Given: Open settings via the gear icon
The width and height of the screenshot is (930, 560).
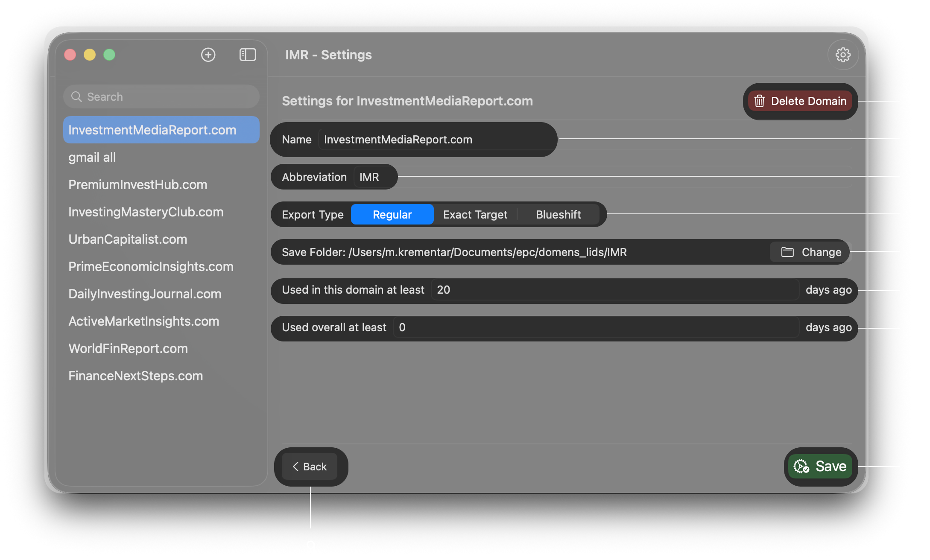Looking at the screenshot, I should point(843,55).
